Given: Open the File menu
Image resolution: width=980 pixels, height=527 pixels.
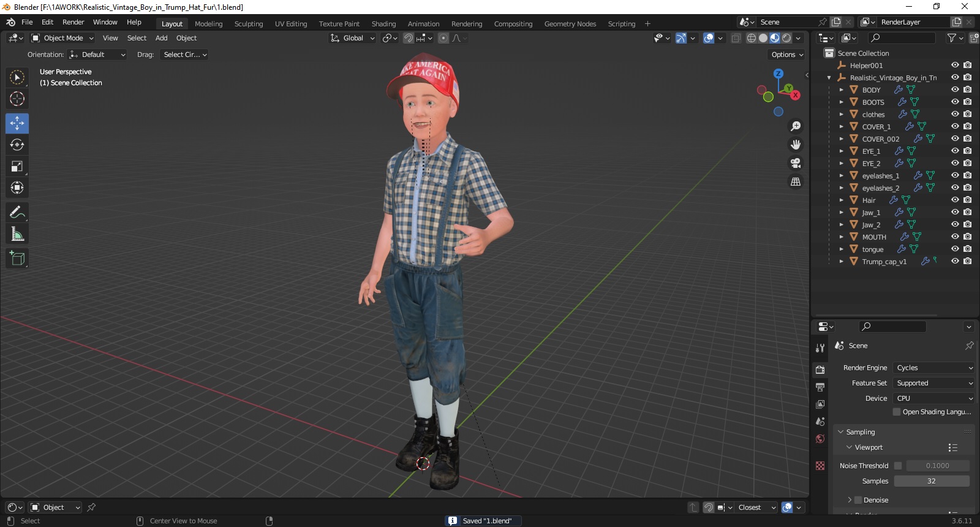Looking at the screenshot, I should click(27, 22).
